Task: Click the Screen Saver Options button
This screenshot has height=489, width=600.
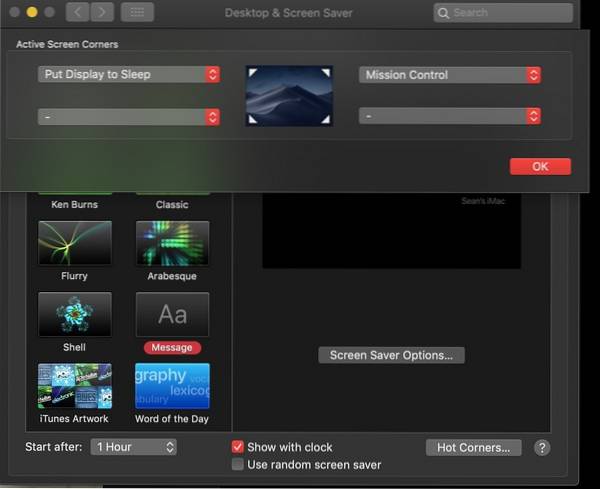Action: pyautogui.click(x=391, y=355)
